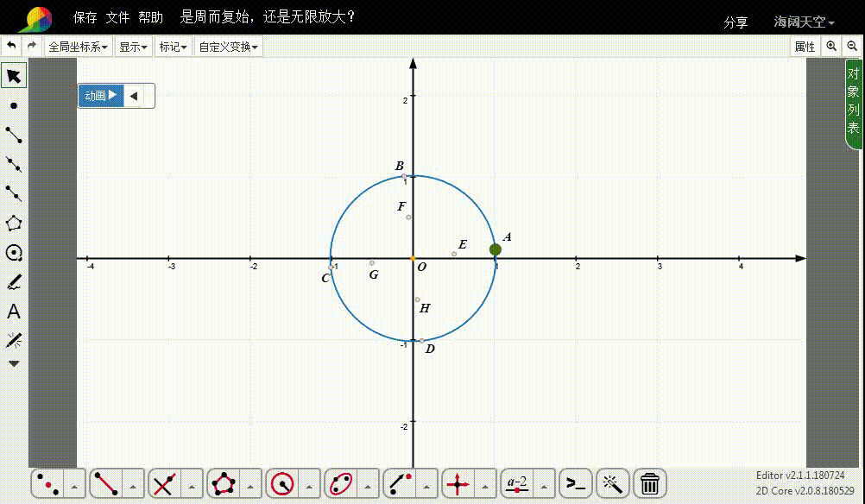This screenshot has width=865, height=504.
Task: Select the bottom ellipse conic tool icon
Action: click(x=341, y=483)
